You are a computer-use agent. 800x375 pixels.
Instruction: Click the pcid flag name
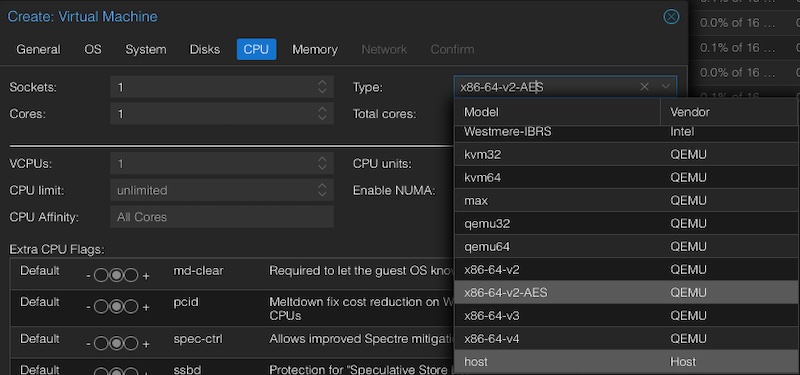click(186, 303)
